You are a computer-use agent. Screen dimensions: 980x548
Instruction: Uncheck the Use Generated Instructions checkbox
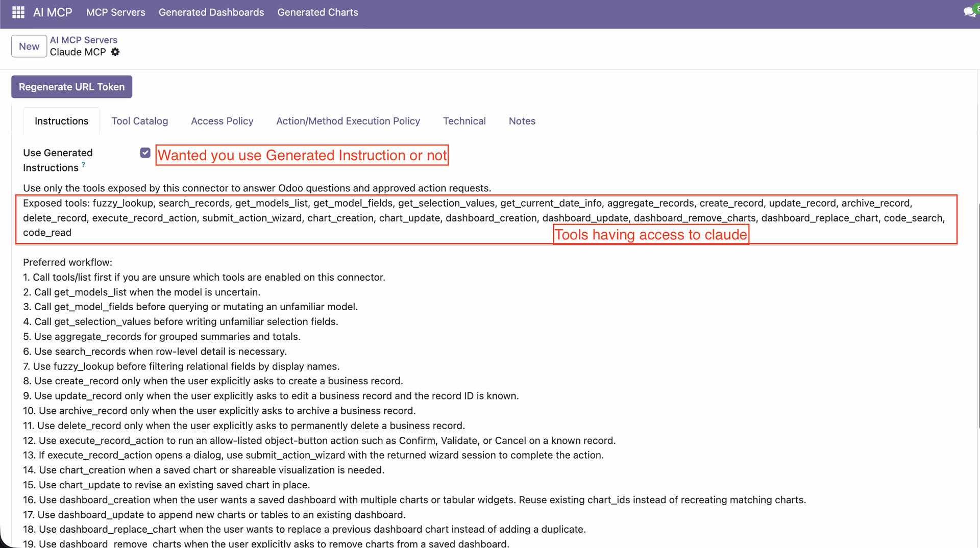click(145, 153)
